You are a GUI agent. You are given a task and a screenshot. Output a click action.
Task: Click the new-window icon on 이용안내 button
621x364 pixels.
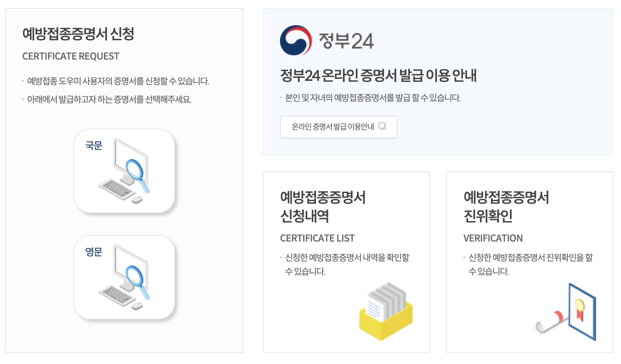pyautogui.click(x=382, y=126)
